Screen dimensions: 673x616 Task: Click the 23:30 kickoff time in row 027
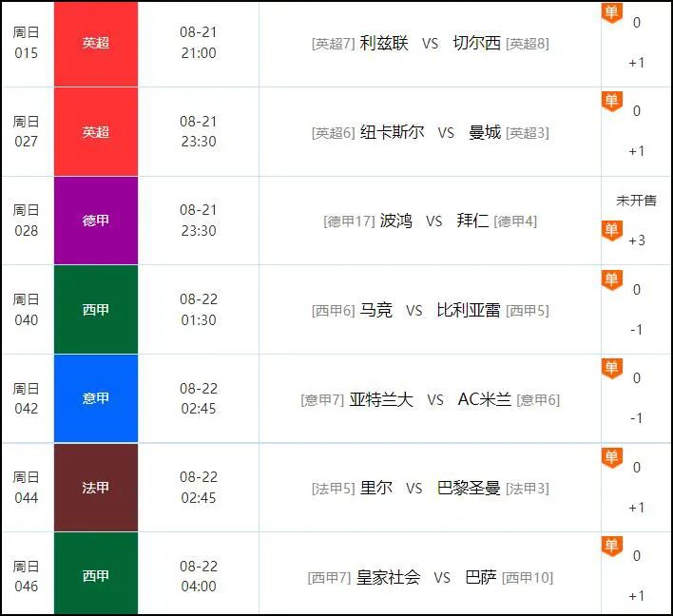199,142
